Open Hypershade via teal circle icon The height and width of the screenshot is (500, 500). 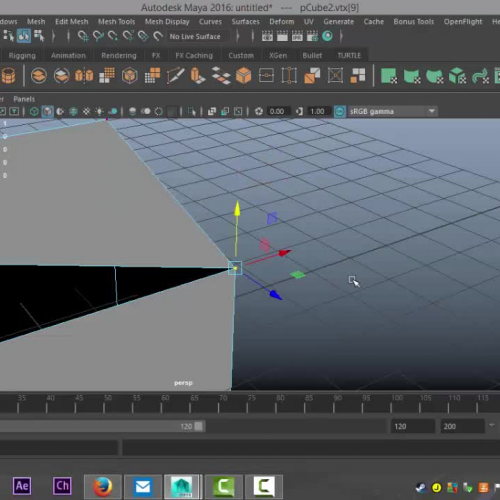(327, 36)
